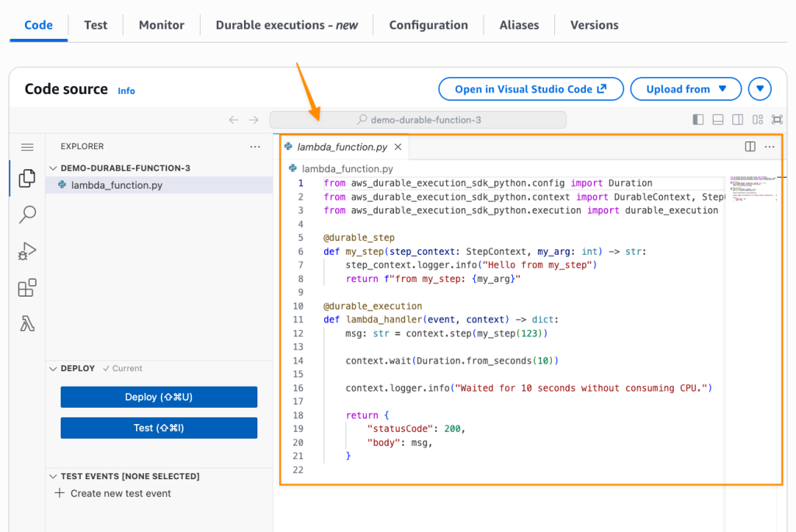Collapse the DEPLOY section
796x532 pixels.
pos(53,368)
